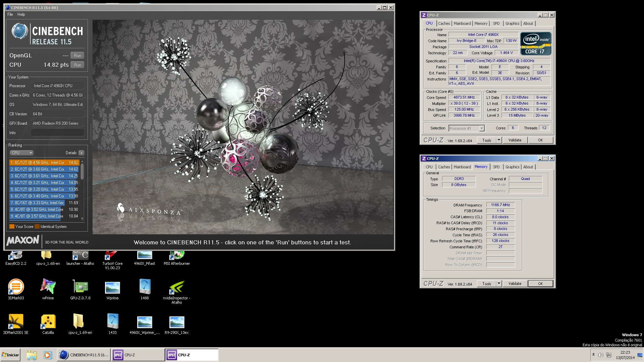The image size is (644, 362).
Task: Launch GPU-Z.0.7.8 from desktop
Action: click(x=80, y=289)
